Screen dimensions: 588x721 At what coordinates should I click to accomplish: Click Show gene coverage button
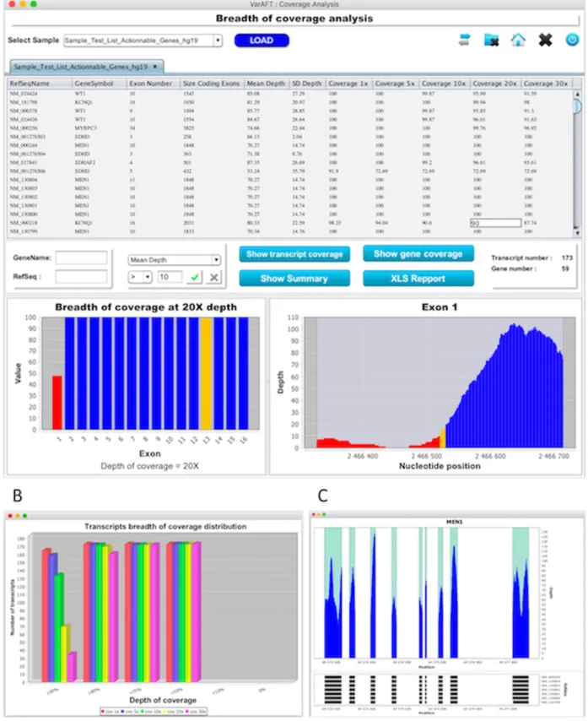pyautogui.click(x=418, y=254)
